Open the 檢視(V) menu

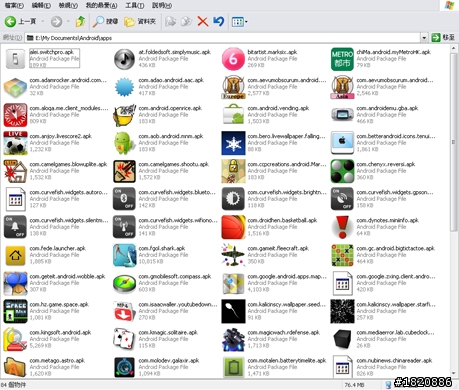coord(68,5)
